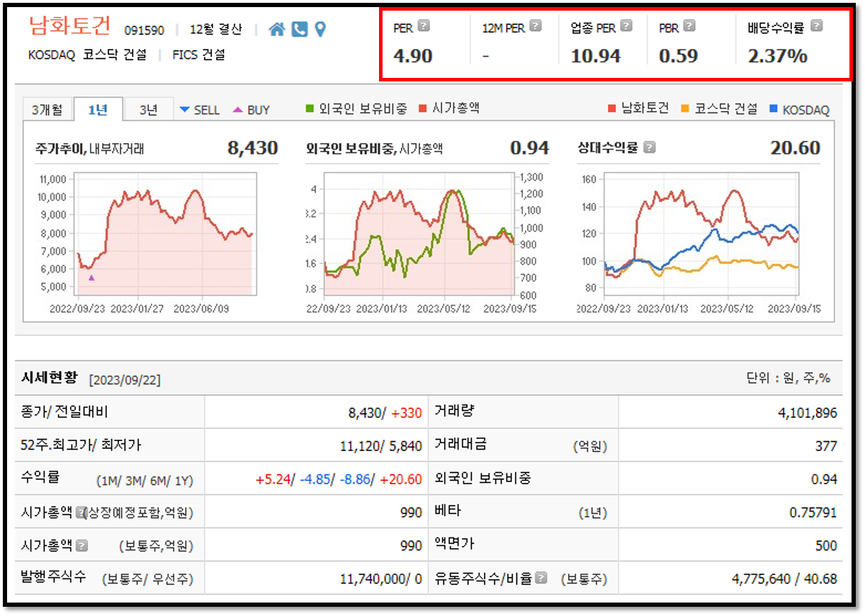
Task: Click the value 4,775,640 / 40.68
Action: (784, 579)
